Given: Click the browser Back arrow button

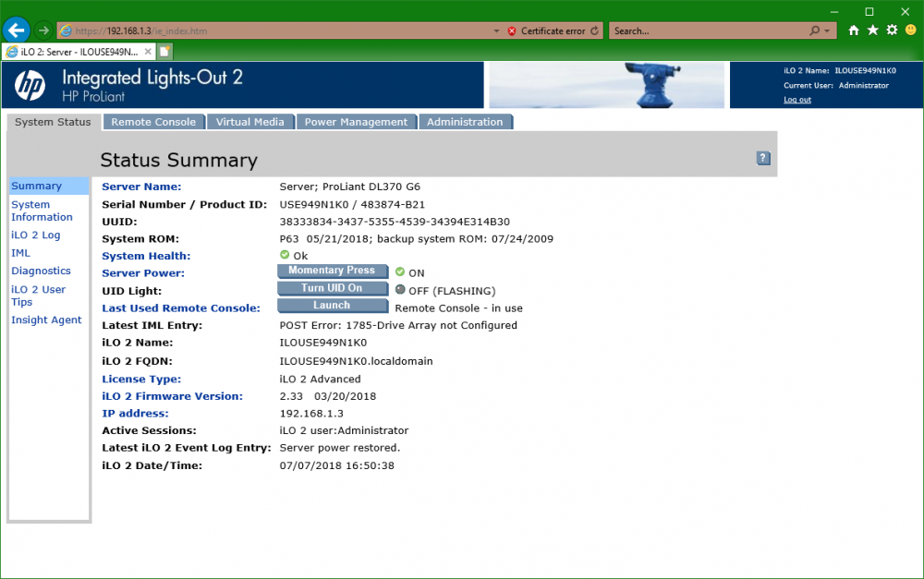Looking at the screenshot, I should click(x=17, y=30).
